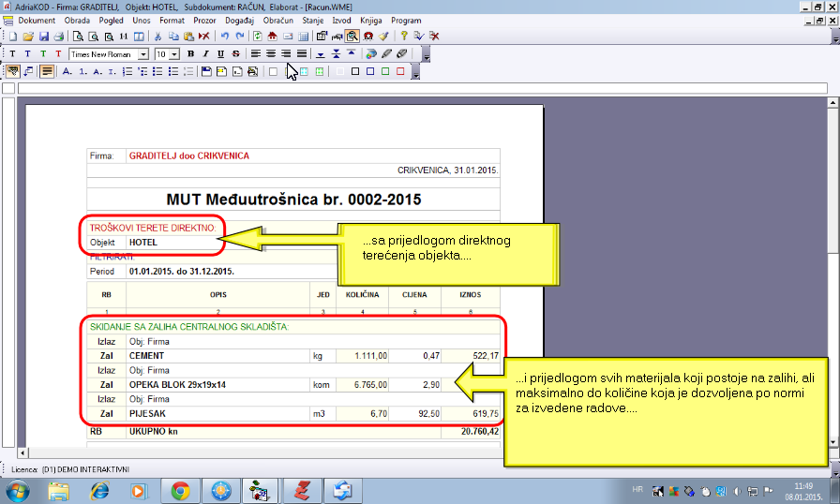Click the blue T text color icon

27,54
